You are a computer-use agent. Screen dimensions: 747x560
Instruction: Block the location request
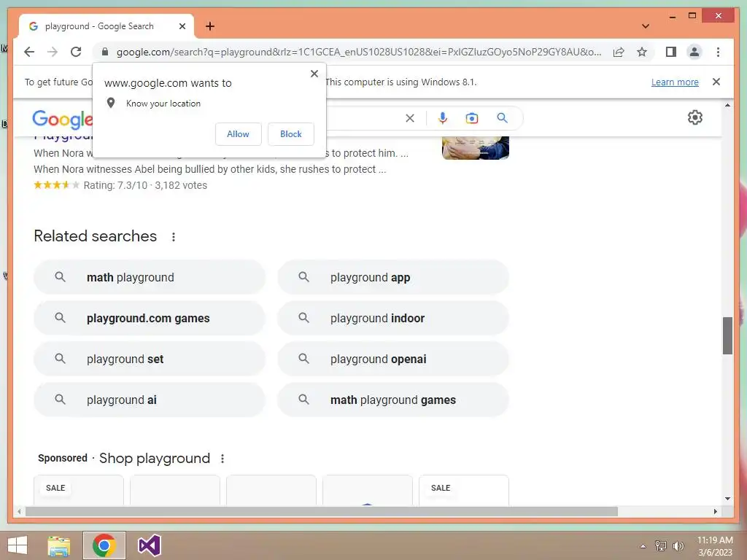point(290,134)
